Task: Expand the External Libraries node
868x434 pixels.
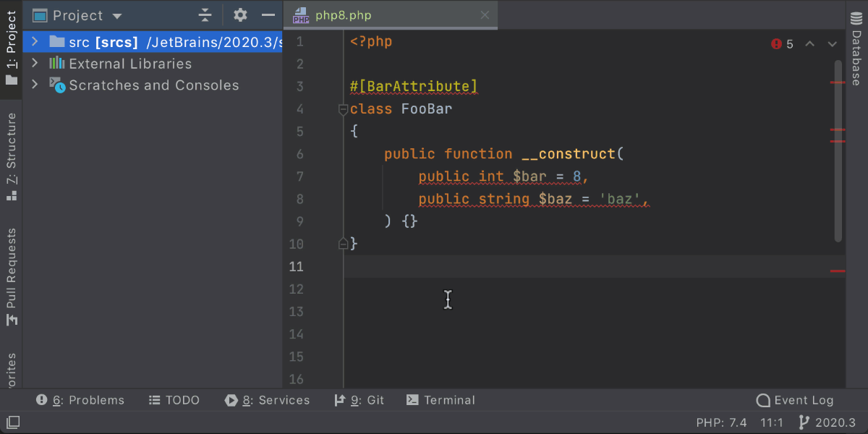Action: (35, 64)
